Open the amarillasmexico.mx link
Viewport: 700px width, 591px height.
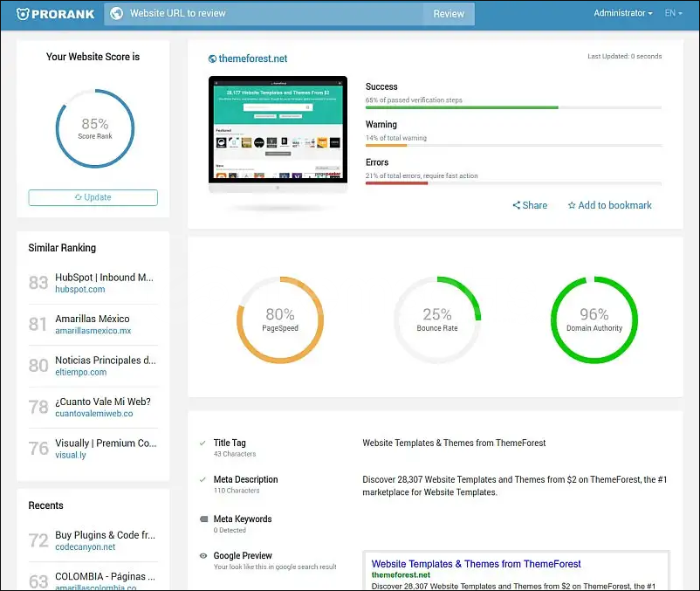click(x=93, y=331)
